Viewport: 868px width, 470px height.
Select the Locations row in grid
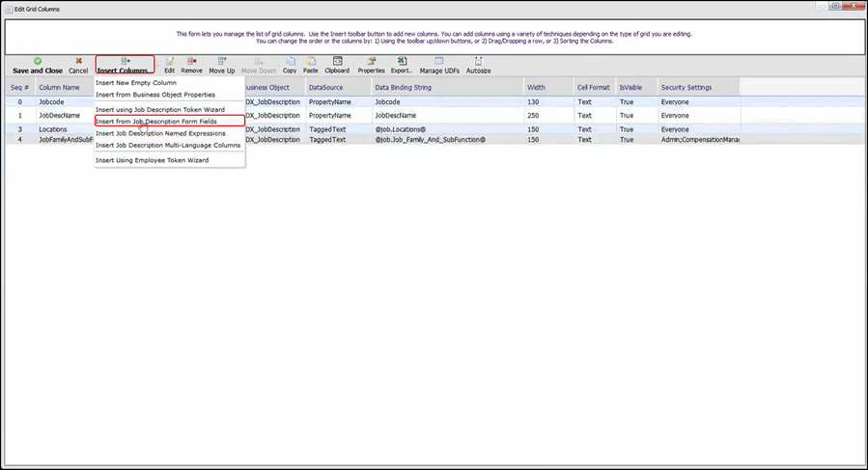(53, 129)
